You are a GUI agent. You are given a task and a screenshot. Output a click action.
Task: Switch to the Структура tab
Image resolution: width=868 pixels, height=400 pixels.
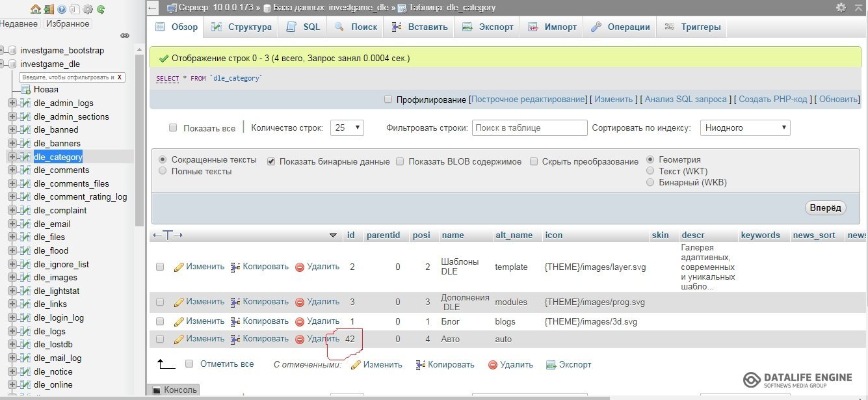tap(241, 27)
